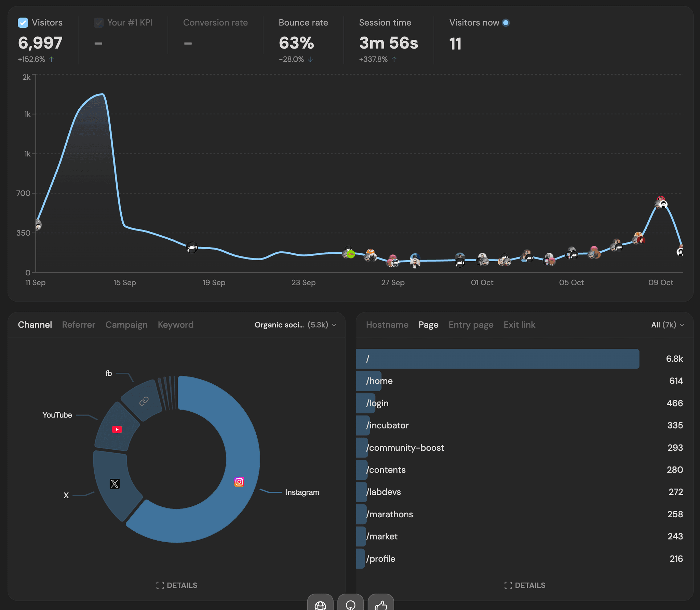Open the Organic social channel filter dropdown
This screenshot has height=610, width=700.
tap(295, 325)
